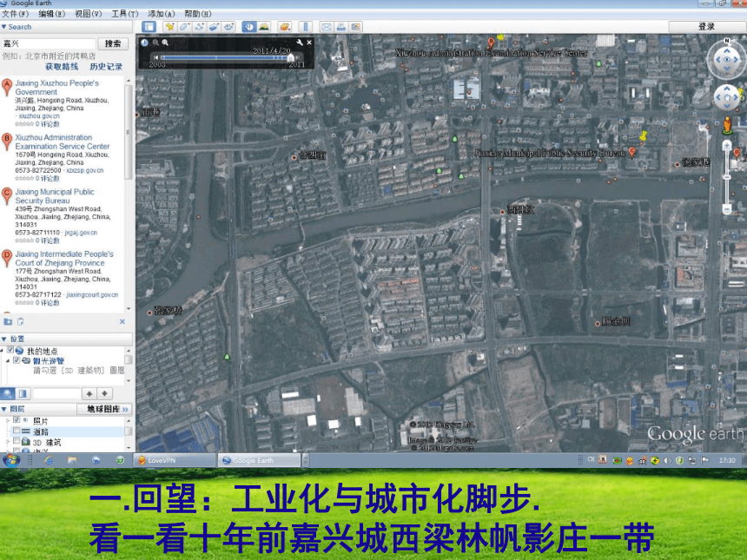Toggle the historical imagery clock button

pos(248,27)
